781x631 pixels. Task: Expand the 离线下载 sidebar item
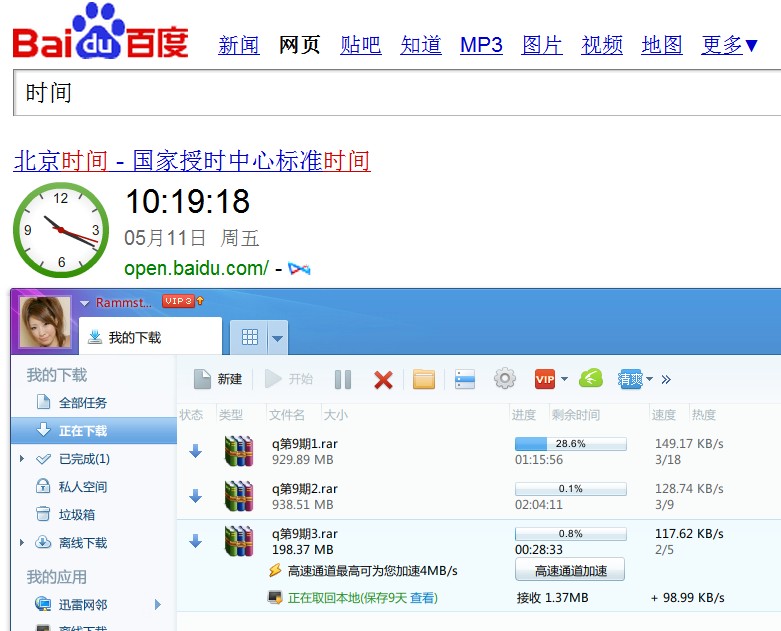point(22,543)
